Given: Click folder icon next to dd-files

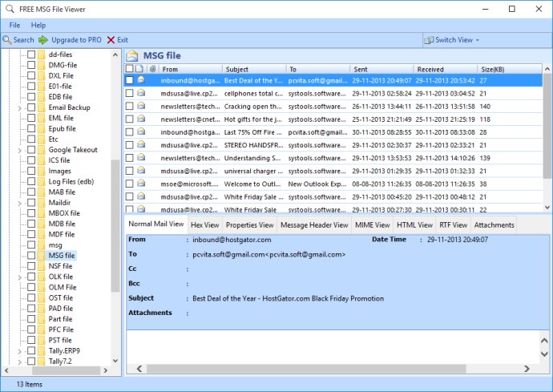Looking at the screenshot, I should point(42,55).
